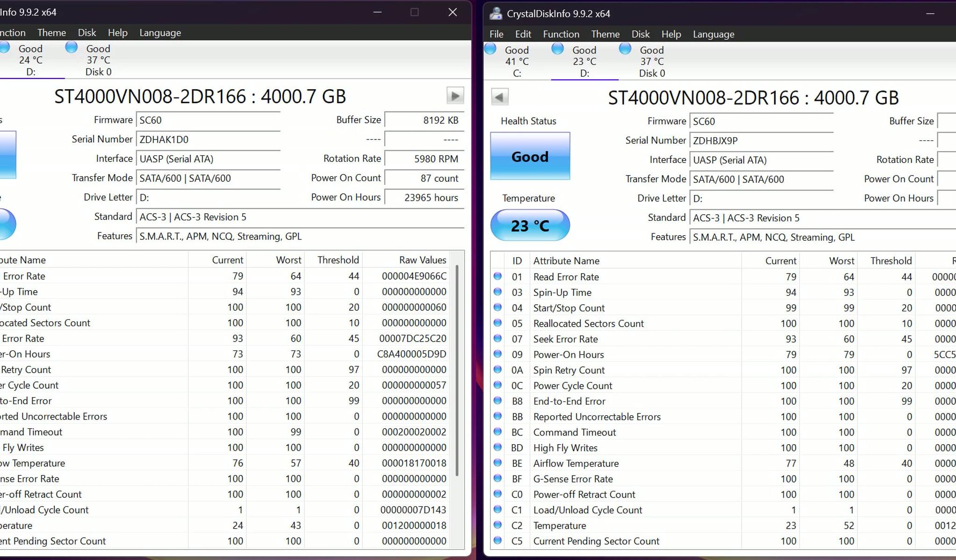Open Theme menu in right window
This screenshot has width=956, height=560.
tap(605, 34)
